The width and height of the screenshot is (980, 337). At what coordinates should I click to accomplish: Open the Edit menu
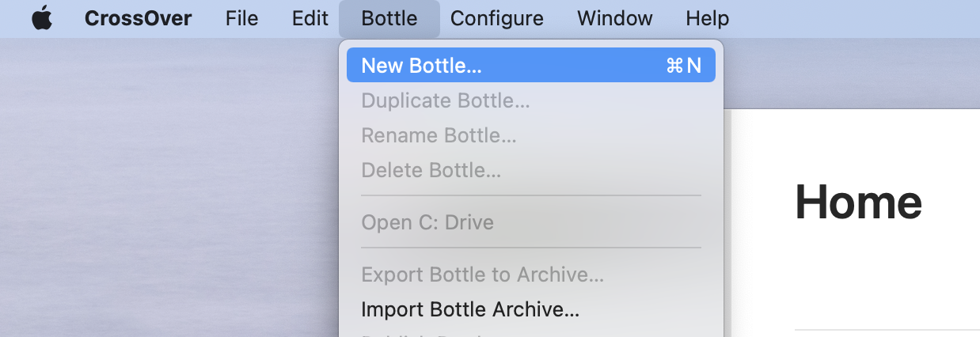[x=310, y=18]
